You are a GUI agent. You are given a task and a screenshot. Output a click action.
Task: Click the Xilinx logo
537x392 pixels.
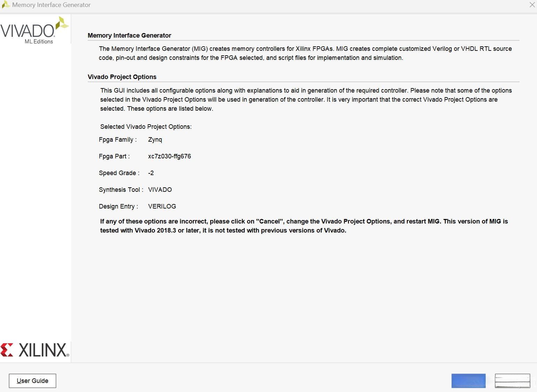click(x=35, y=350)
